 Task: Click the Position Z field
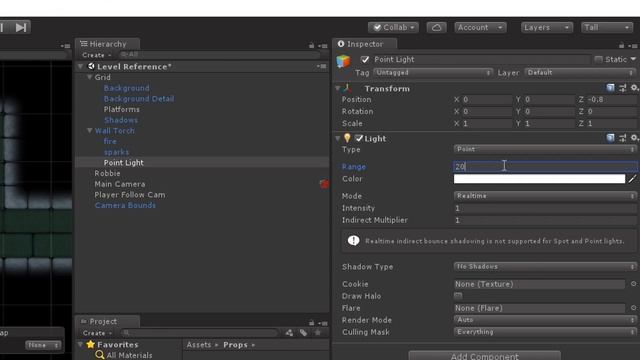tap(611, 99)
